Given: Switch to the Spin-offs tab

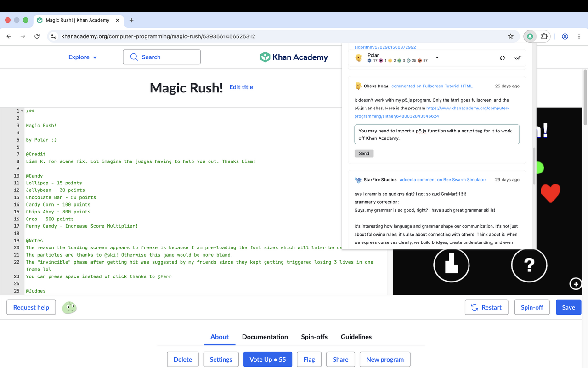Looking at the screenshot, I should [314, 337].
